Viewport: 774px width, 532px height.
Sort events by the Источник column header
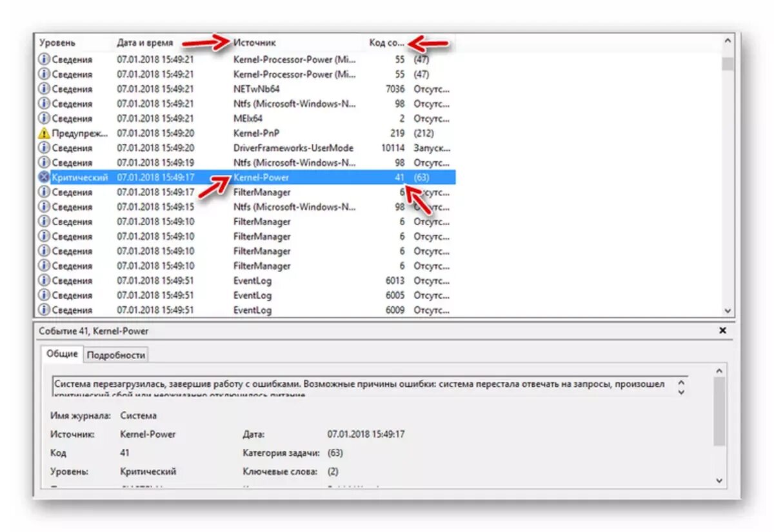coord(254,43)
